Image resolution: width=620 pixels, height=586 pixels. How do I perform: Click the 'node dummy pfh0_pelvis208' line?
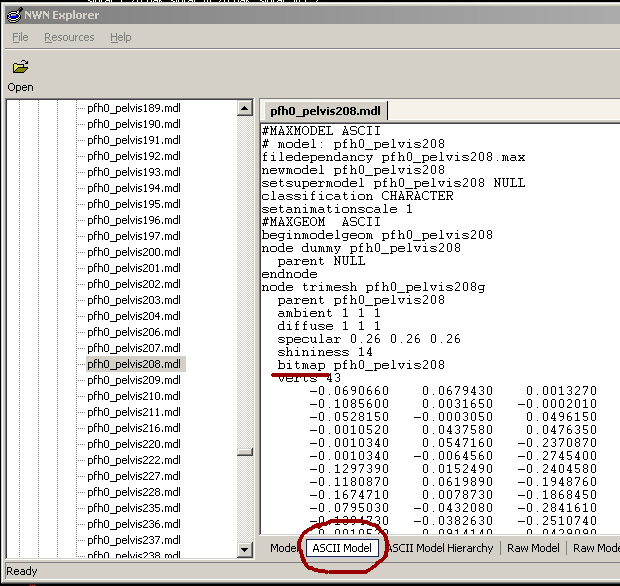(x=361, y=248)
